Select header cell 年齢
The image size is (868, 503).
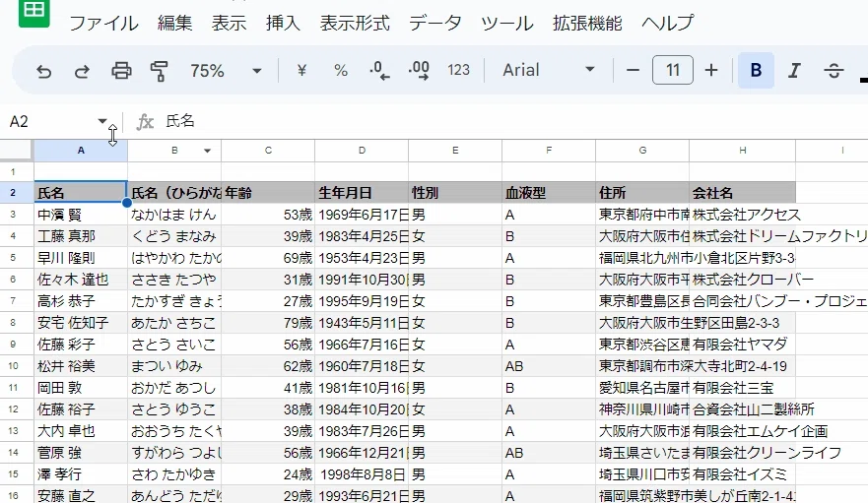click(268, 193)
